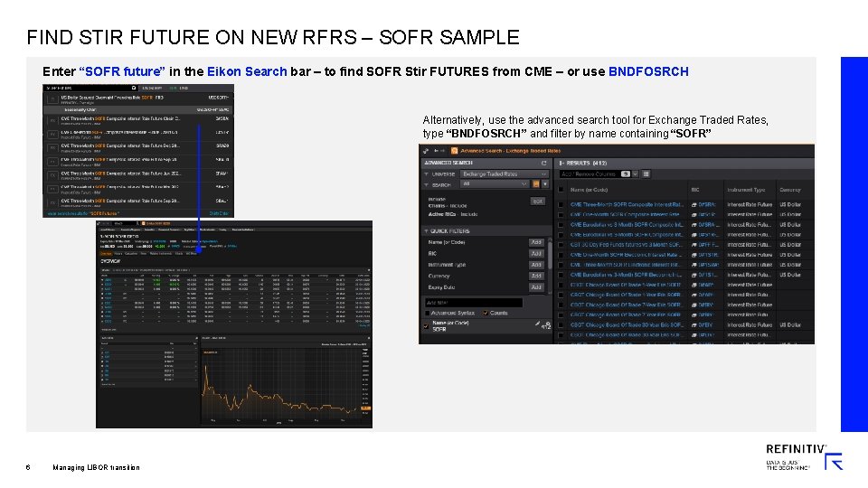Click the Quick Filters list scrollbar
Screen dimensions: 868x488
click(550, 255)
